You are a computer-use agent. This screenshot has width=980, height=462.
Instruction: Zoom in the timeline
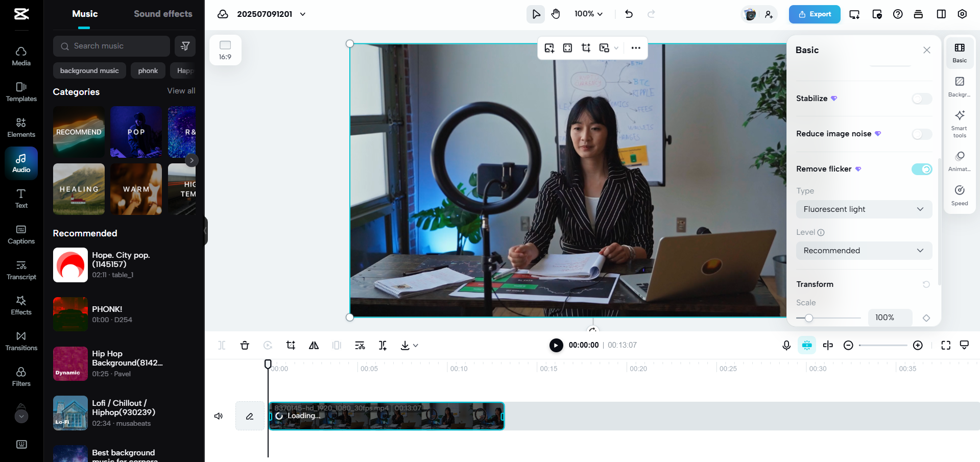click(918, 346)
